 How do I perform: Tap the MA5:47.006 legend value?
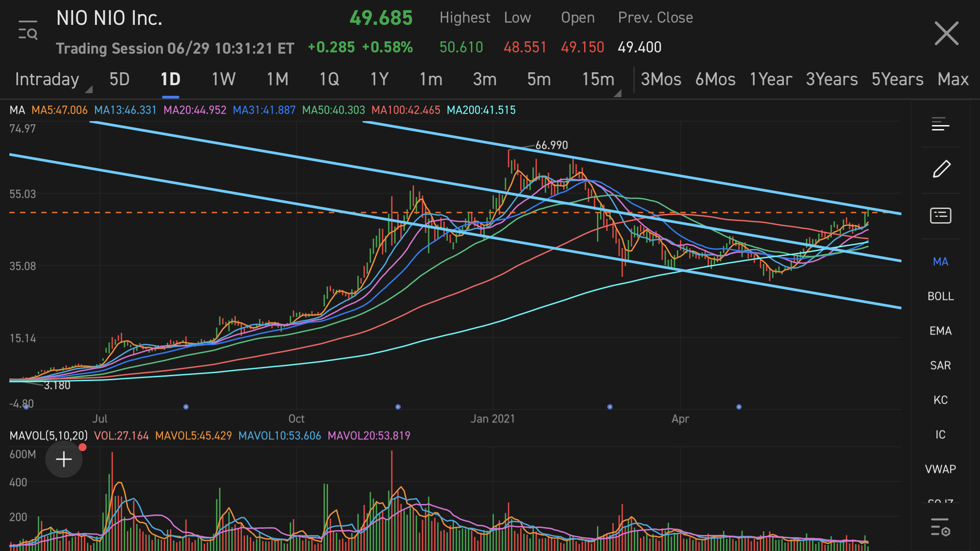click(59, 110)
